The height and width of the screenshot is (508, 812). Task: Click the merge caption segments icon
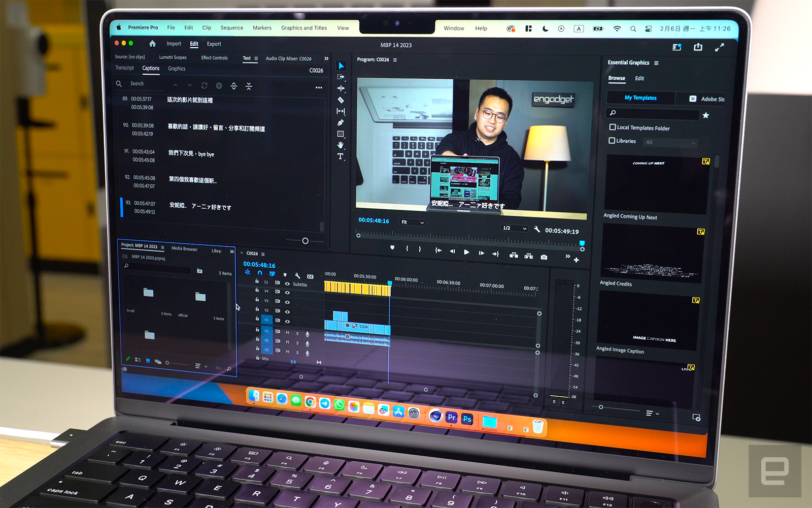249,86
